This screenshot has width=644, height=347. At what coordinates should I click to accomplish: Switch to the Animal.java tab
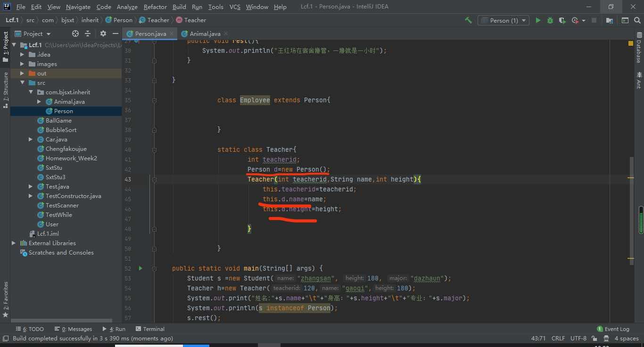(205, 33)
